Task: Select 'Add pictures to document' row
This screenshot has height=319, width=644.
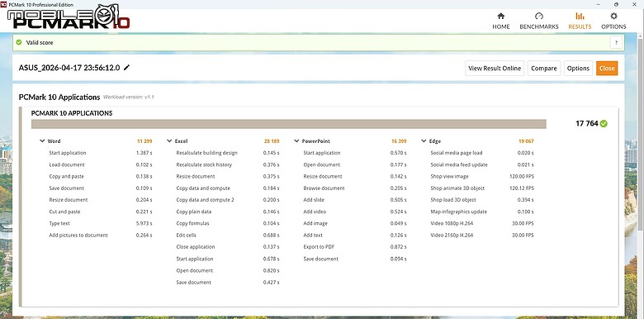Action: coord(101,236)
